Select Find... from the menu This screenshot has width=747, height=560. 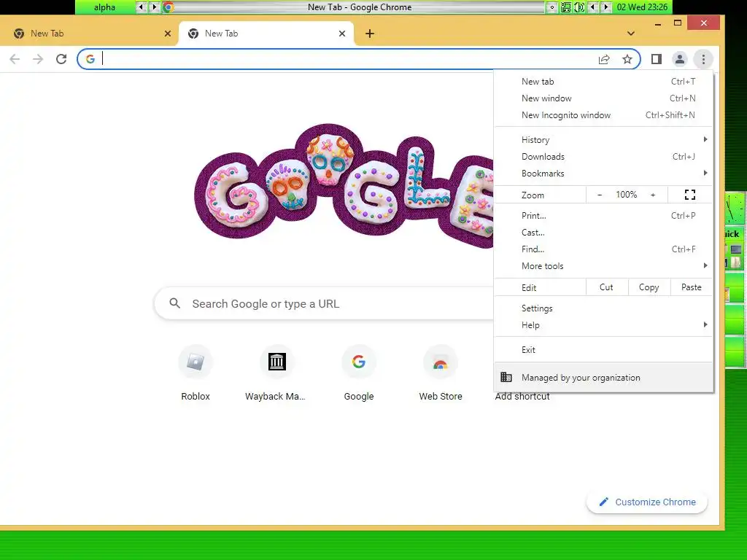pos(603,249)
